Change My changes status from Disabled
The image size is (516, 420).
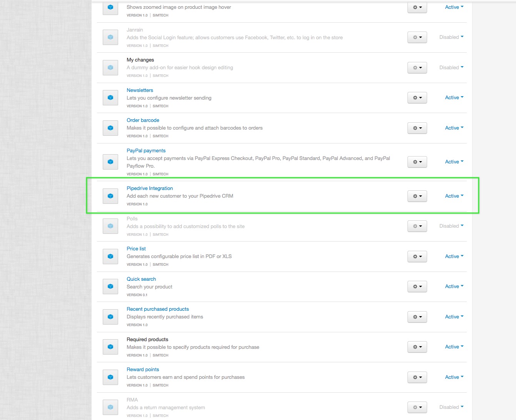(x=451, y=67)
